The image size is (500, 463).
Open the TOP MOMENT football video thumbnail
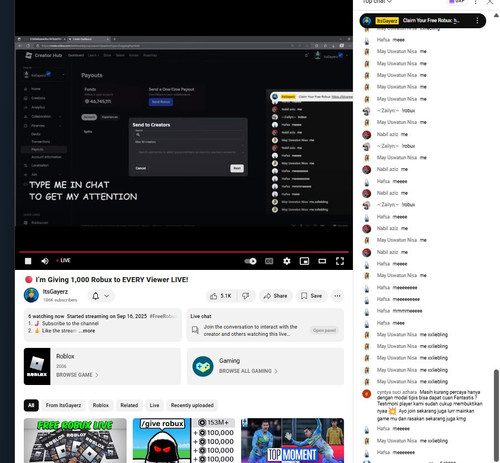tap(292, 440)
